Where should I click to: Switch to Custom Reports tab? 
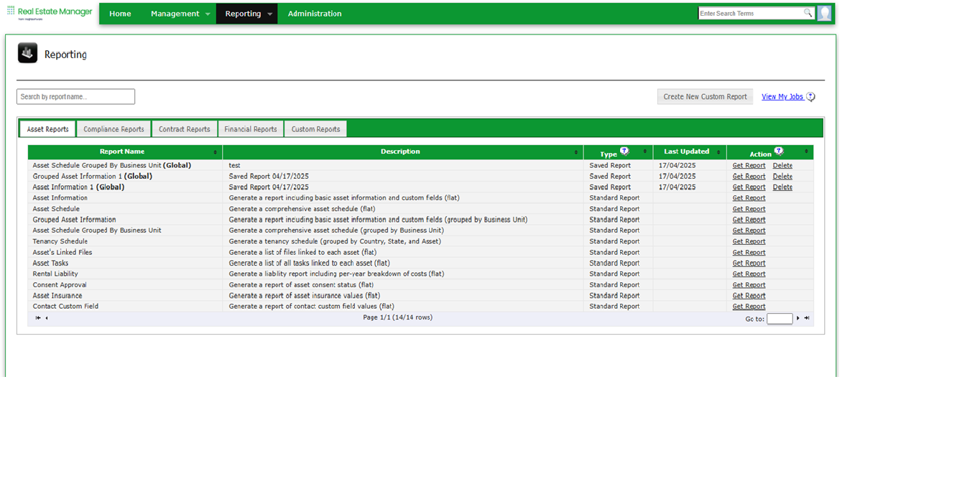click(x=315, y=129)
